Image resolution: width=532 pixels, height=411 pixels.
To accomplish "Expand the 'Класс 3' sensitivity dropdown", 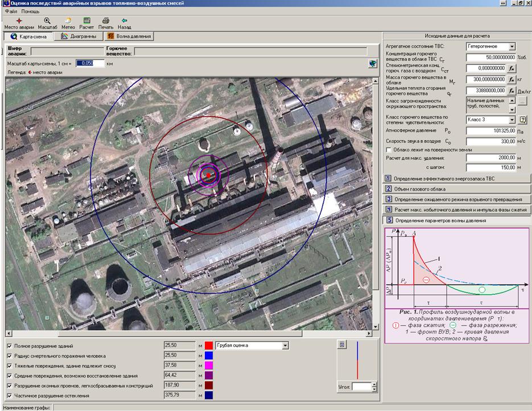I will [x=512, y=120].
